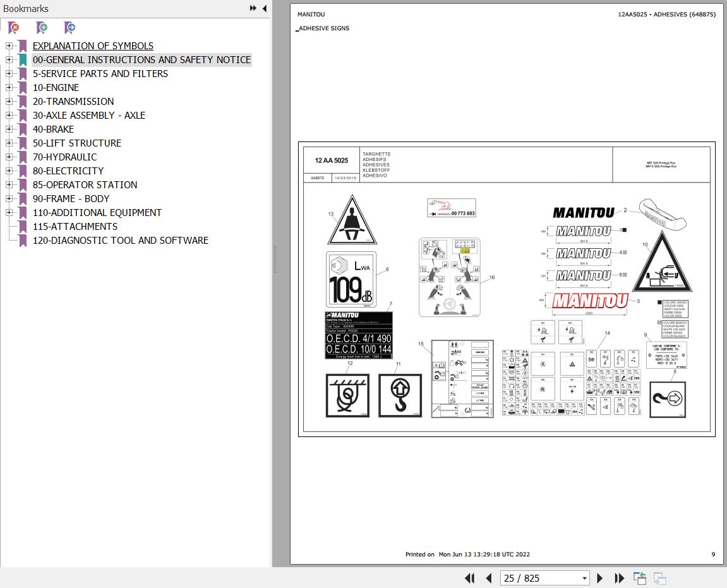Expand the 30-AXLE ASSEMBLY - AXLE node

point(9,116)
